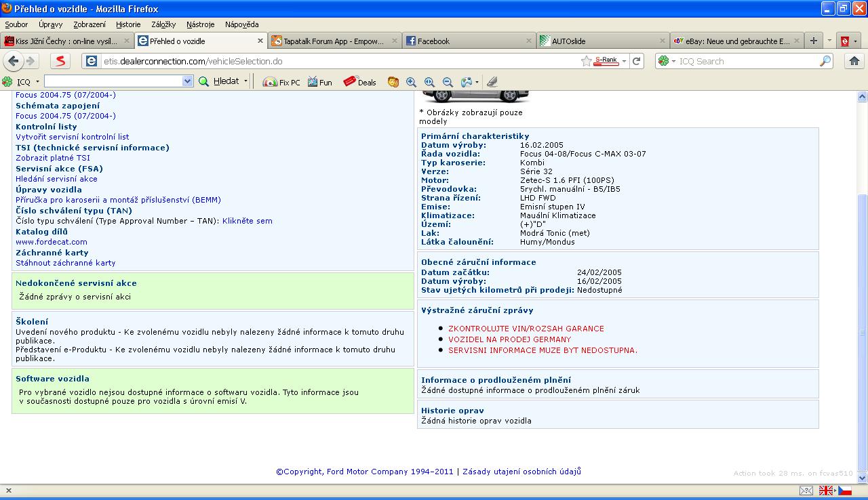Go to the home page icon

click(854, 61)
